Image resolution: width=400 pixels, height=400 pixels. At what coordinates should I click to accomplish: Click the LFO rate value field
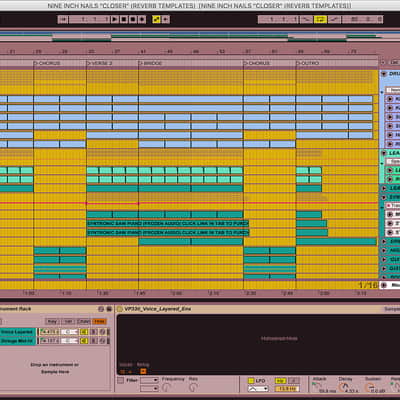pos(287,389)
